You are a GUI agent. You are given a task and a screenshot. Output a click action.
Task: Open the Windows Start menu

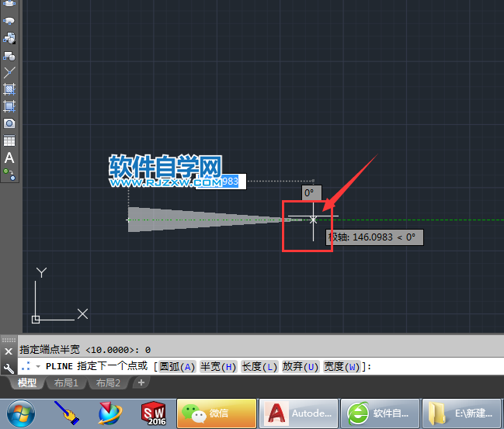tap(21, 413)
